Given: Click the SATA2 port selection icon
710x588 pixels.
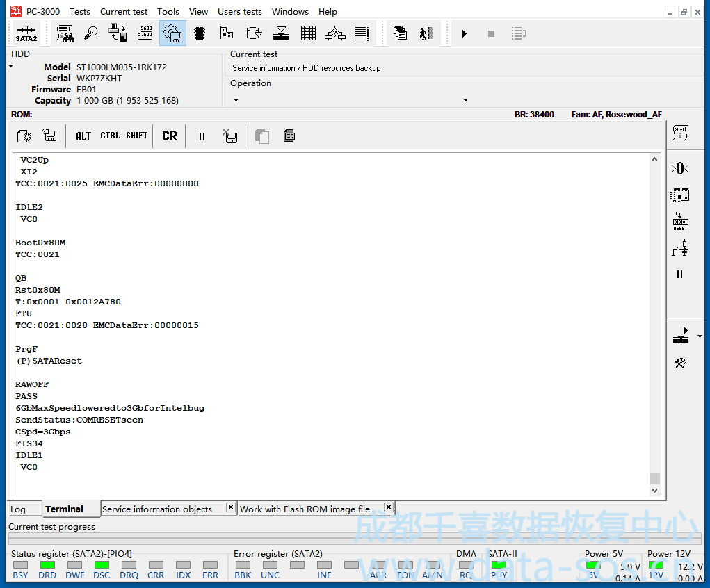Looking at the screenshot, I should (26, 33).
